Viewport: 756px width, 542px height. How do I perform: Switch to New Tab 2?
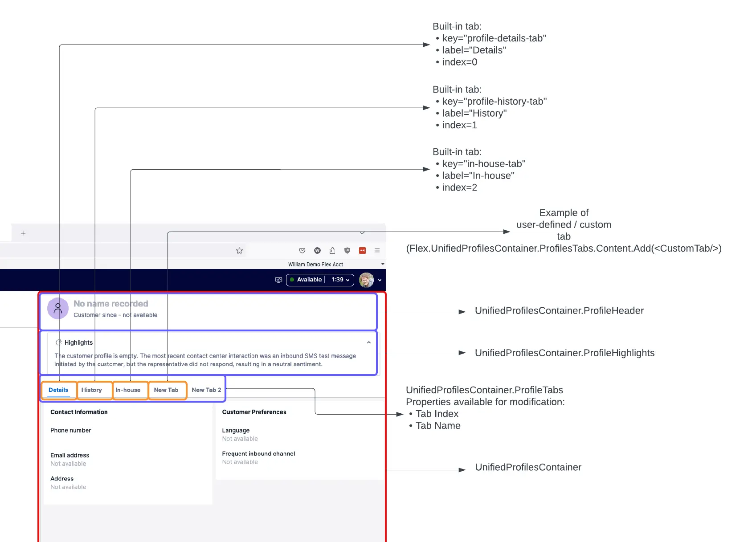click(x=206, y=390)
